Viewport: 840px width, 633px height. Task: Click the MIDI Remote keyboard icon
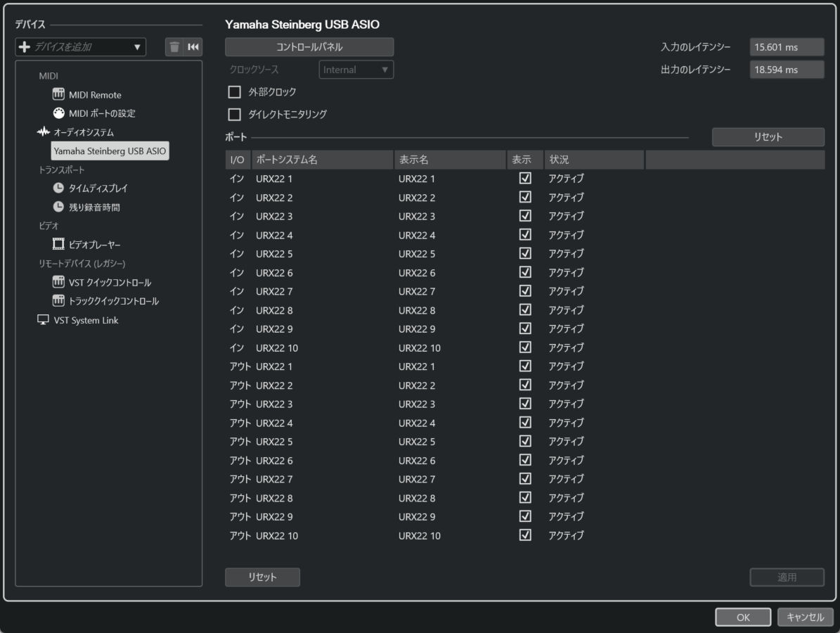point(58,94)
